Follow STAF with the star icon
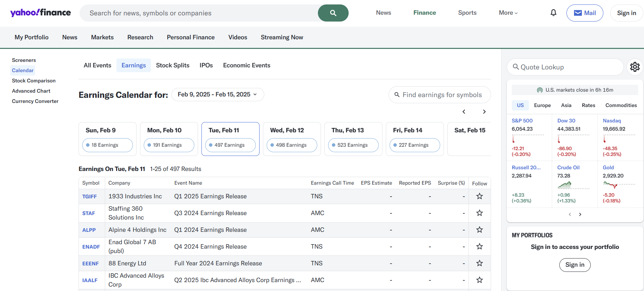Viewport: 644px width, 291px height. pyautogui.click(x=479, y=213)
